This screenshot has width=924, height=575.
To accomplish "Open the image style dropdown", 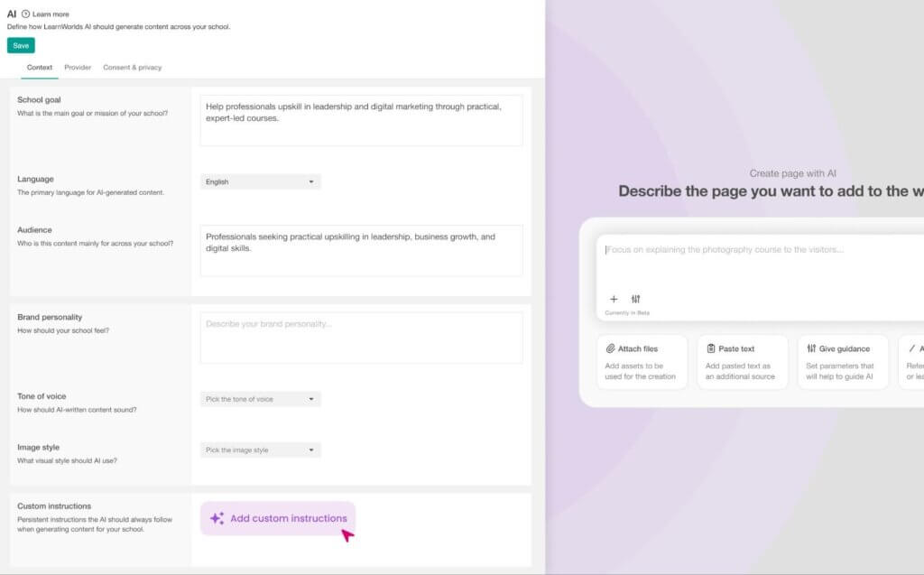I will pos(260,450).
